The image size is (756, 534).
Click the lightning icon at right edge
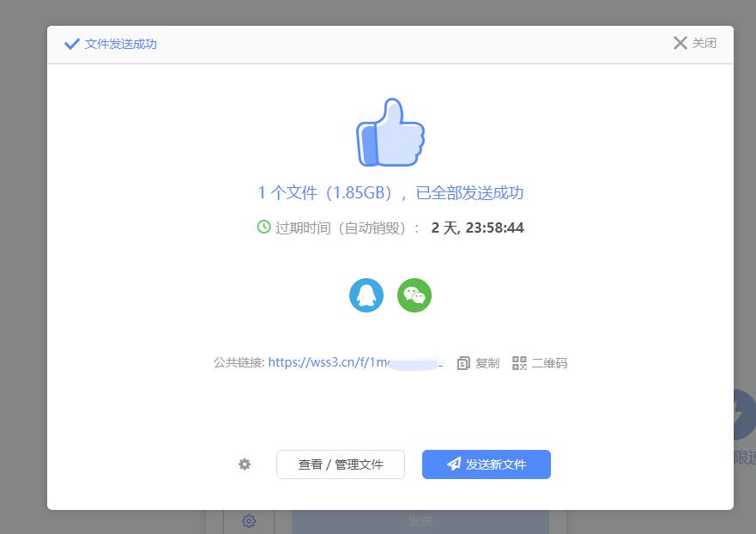(x=742, y=416)
